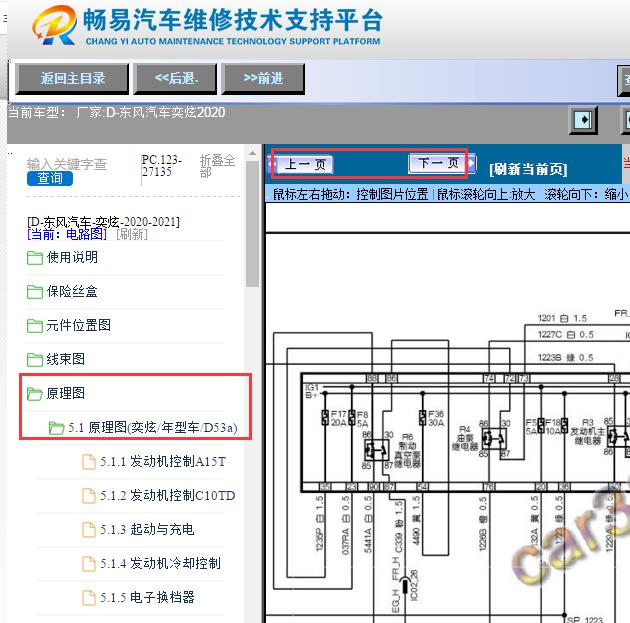Click the platform R logo
The image size is (630, 623).
click(x=55, y=25)
